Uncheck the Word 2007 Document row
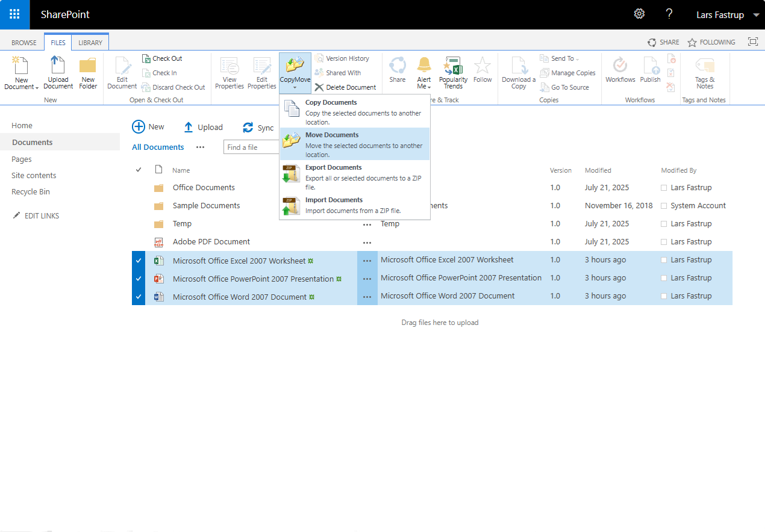 click(x=139, y=297)
